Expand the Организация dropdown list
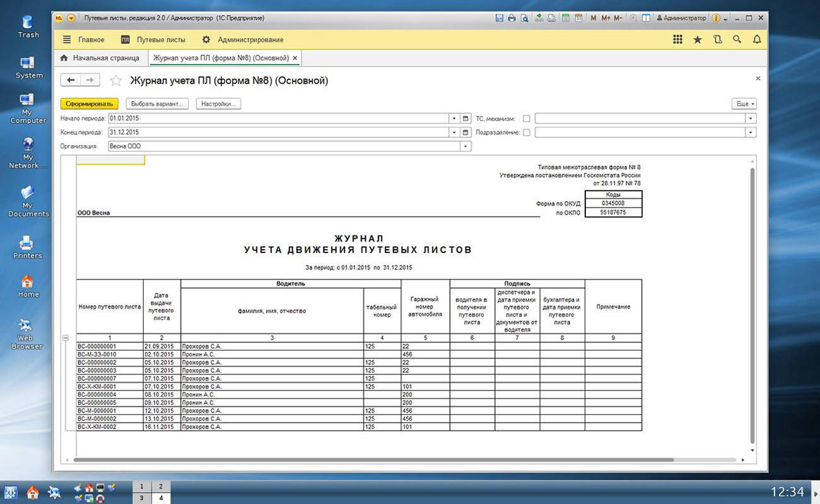The image size is (820, 504). click(466, 146)
